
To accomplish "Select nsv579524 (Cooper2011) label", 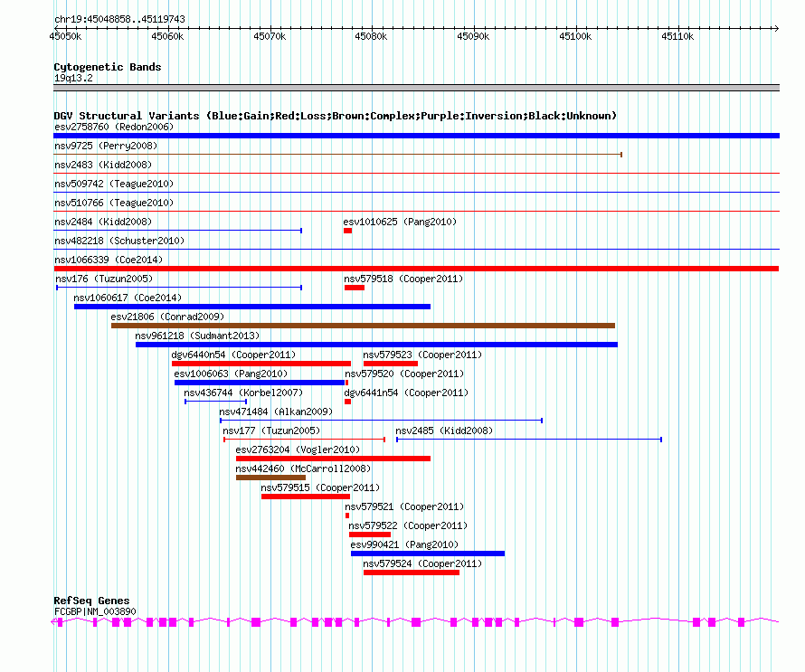I will (422, 563).
